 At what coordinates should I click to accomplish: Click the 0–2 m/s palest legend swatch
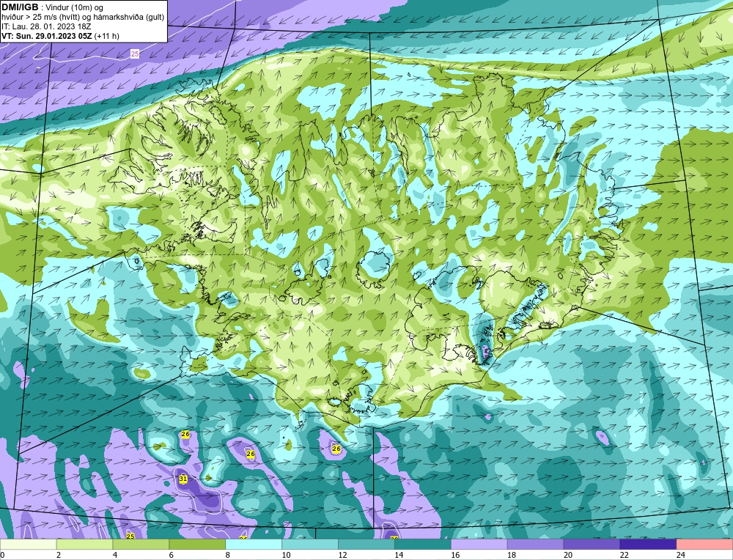(28, 545)
